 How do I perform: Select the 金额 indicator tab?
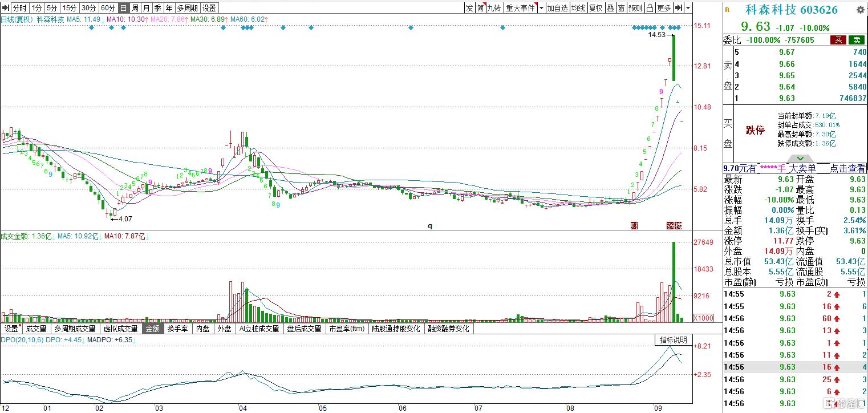[153, 329]
